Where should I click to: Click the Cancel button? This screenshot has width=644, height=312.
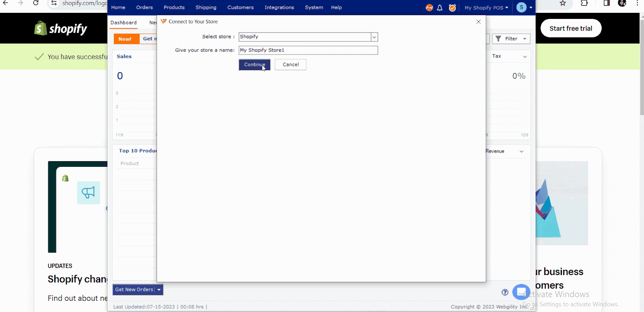(291, 65)
